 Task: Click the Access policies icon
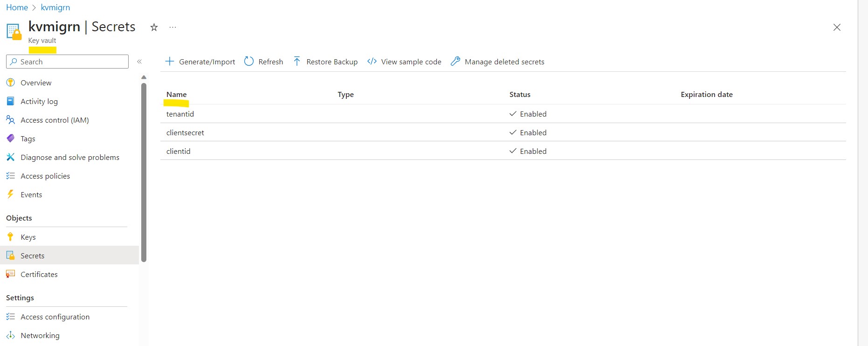[x=10, y=176]
